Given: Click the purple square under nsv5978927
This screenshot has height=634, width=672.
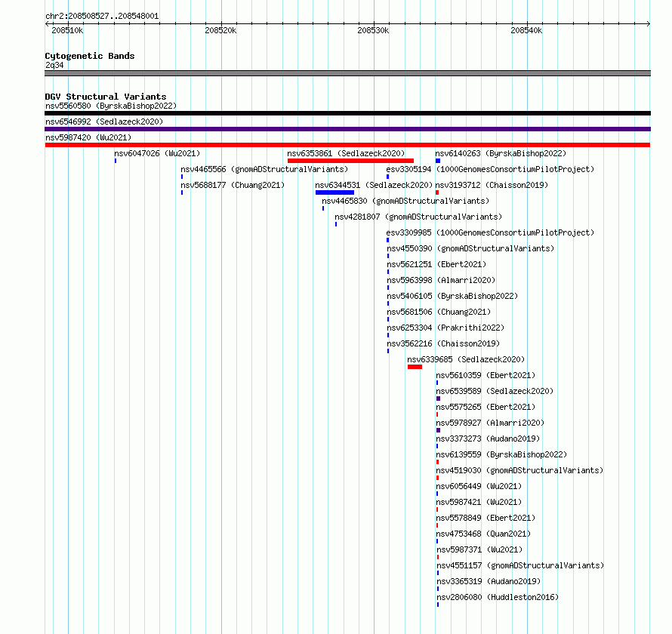Looking at the screenshot, I should tap(439, 430).
